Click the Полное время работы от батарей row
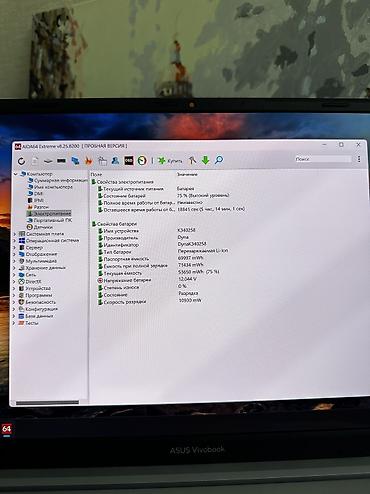 point(150,203)
